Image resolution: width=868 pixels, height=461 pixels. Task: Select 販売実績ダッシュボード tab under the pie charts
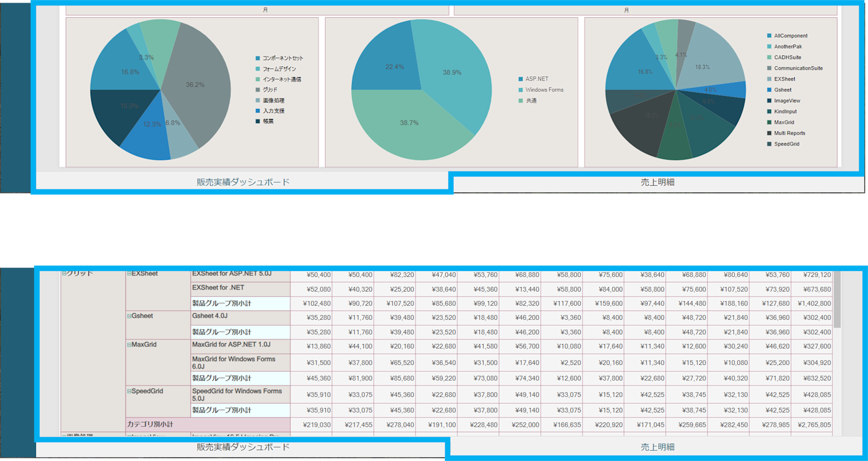pos(243,182)
